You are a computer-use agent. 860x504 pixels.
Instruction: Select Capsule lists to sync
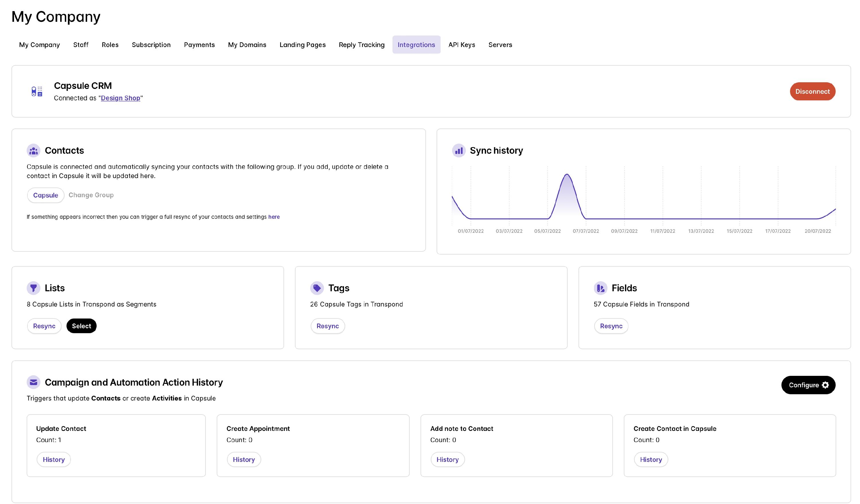click(x=81, y=326)
